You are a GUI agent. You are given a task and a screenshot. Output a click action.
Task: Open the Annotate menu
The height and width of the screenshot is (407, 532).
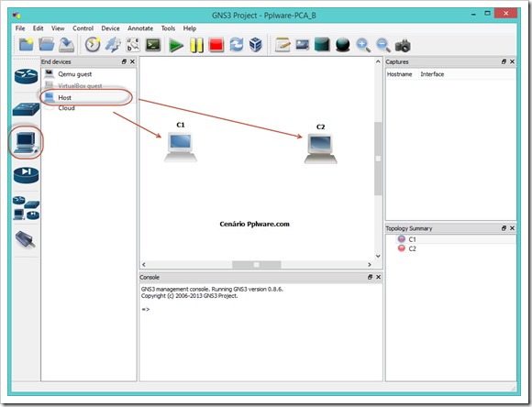[140, 28]
